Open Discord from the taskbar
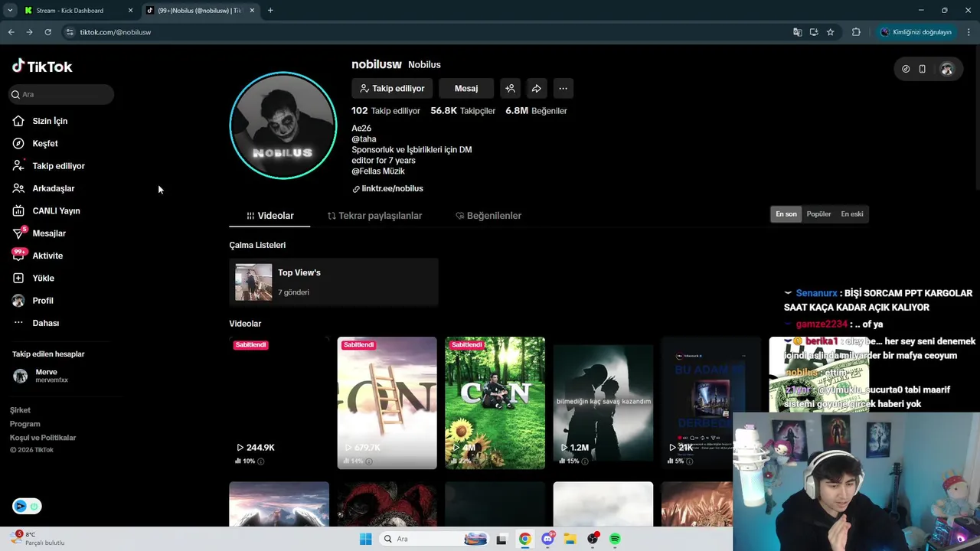The width and height of the screenshot is (980, 551). pyautogui.click(x=547, y=539)
